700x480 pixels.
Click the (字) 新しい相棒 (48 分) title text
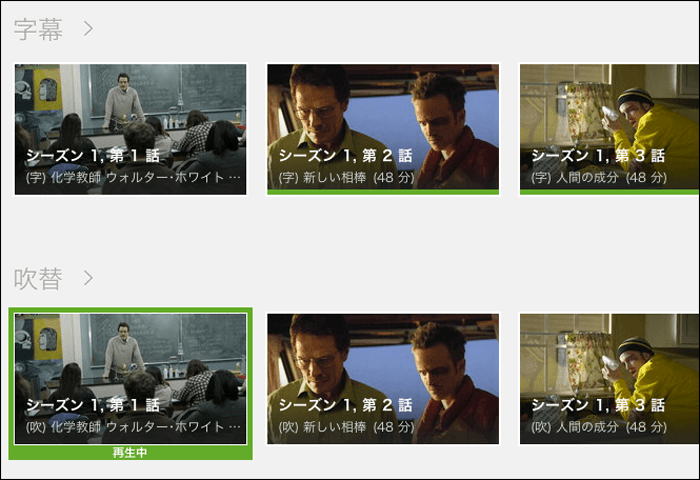[346, 178]
